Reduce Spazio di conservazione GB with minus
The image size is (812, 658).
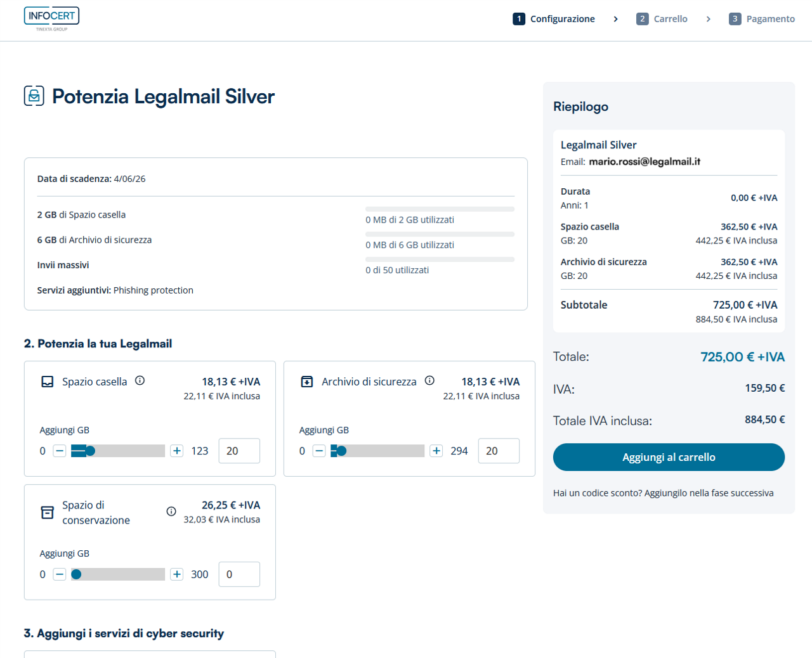(x=60, y=574)
